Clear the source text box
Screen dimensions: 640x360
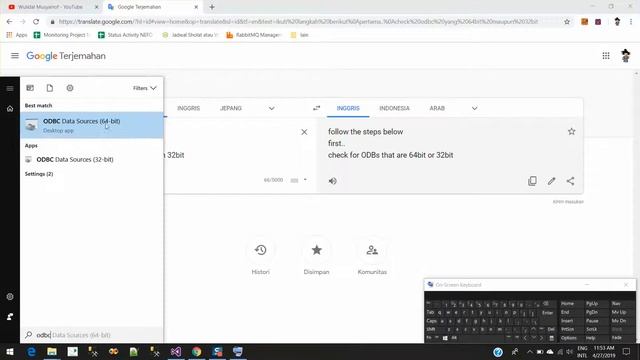click(304, 132)
